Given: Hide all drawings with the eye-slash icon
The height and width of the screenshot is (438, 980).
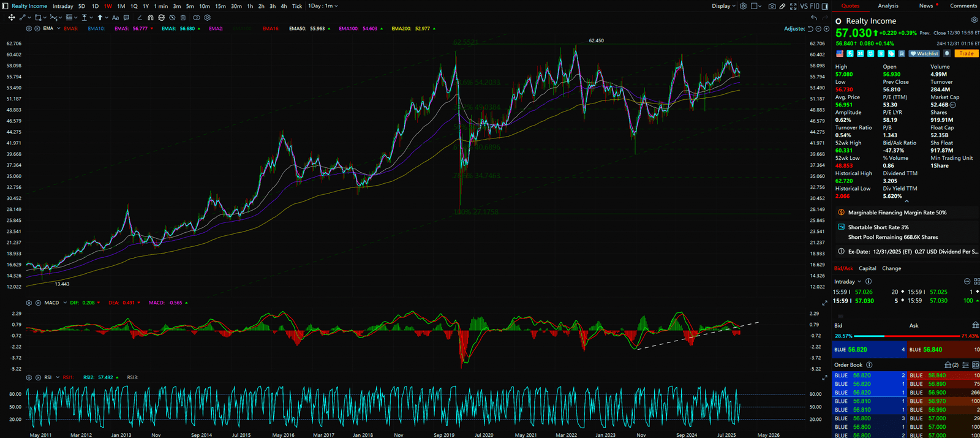Looking at the screenshot, I should [x=172, y=18].
